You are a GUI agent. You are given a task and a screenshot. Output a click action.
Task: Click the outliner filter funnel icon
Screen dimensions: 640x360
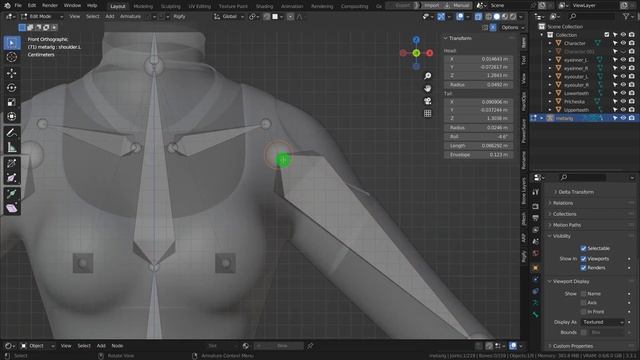(626, 16)
